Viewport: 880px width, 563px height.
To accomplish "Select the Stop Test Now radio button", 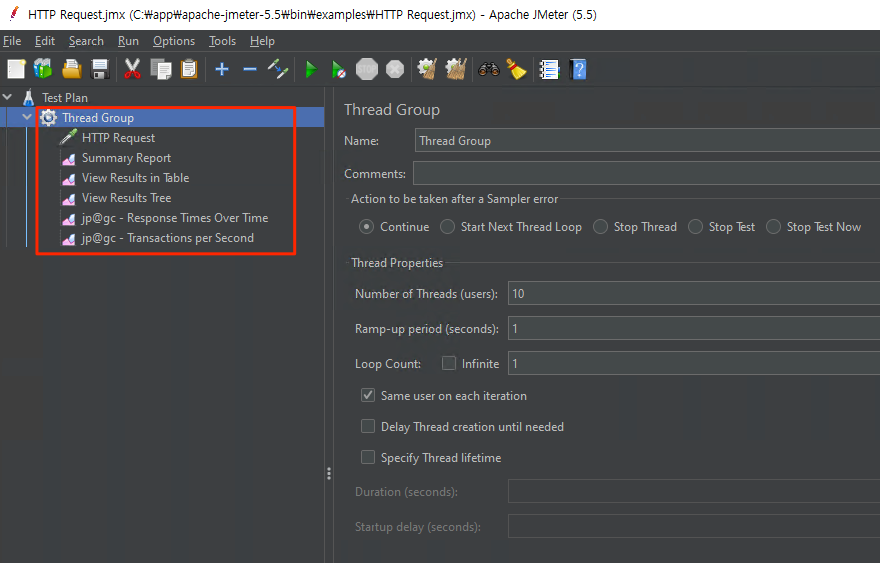I will tap(773, 227).
